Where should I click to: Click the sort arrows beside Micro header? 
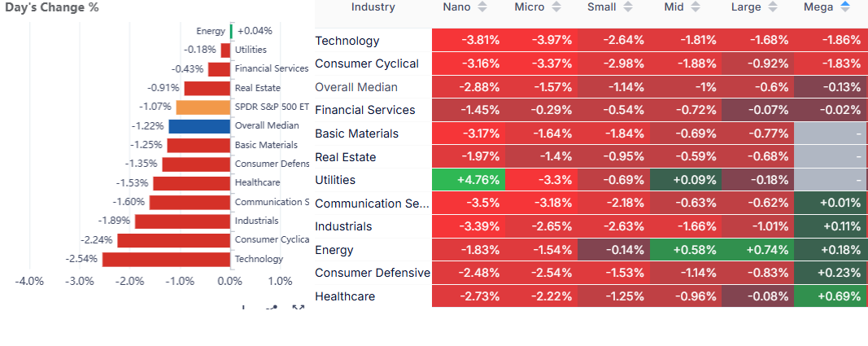pyautogui.click(x=556, y=7)
